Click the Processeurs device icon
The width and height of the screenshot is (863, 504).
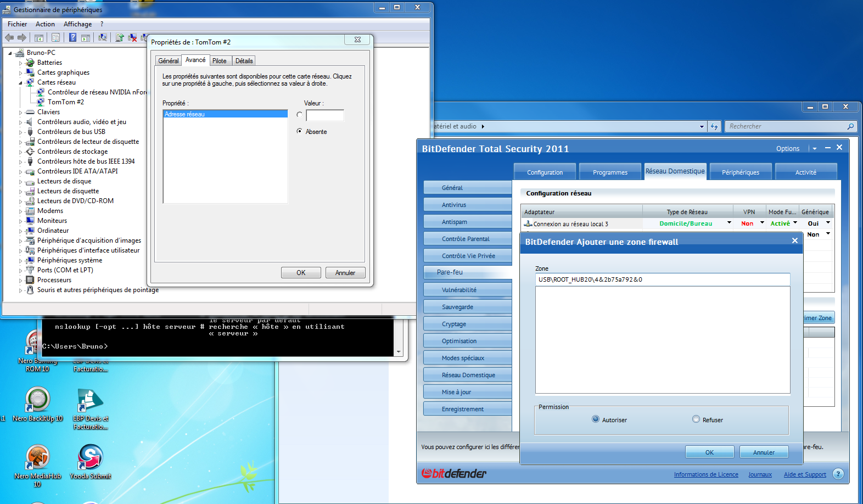pyautogui.click(x=30, y=280)
